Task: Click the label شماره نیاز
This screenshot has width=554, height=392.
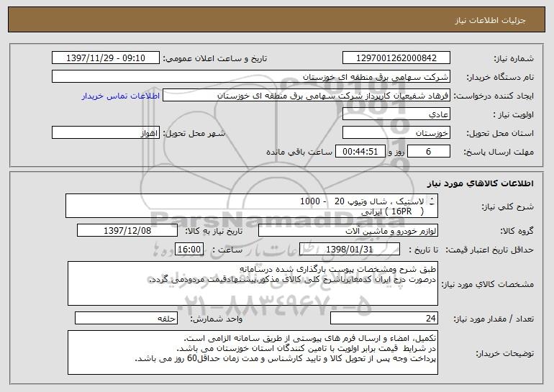Action: (514, 58)
